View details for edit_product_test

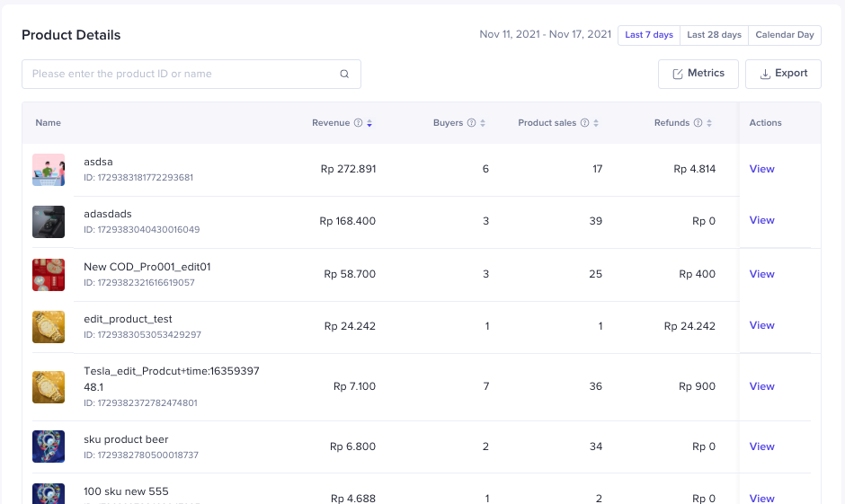point(761,325)
